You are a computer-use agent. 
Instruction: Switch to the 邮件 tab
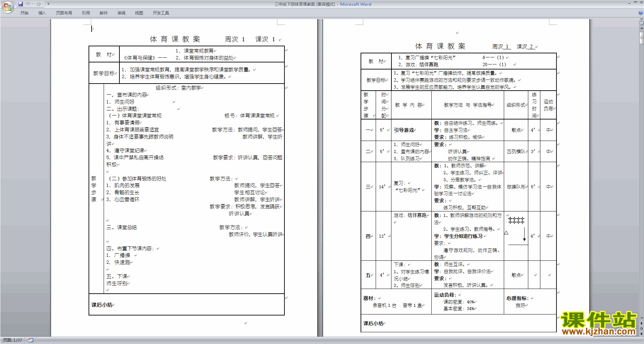pos(104,13)
